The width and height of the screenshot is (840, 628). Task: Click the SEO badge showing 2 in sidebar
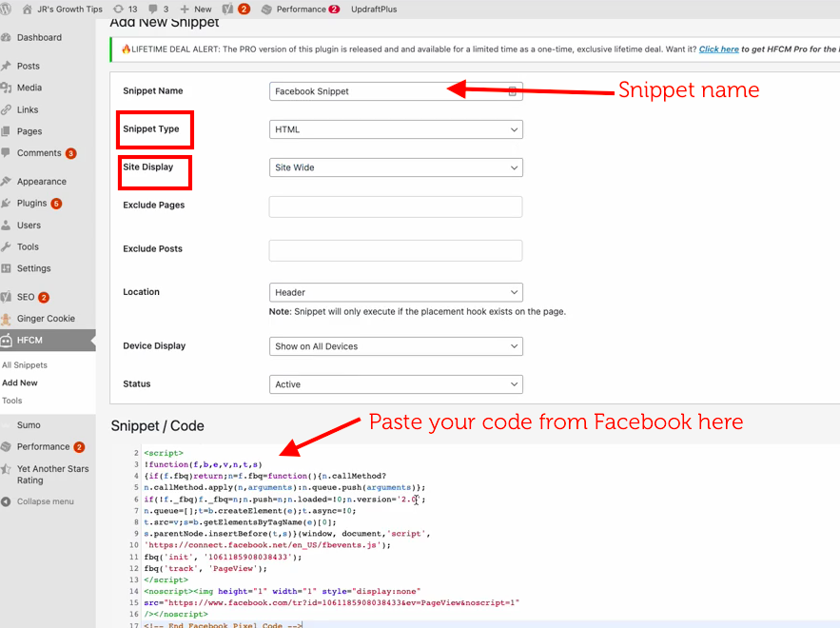point(44,298)
